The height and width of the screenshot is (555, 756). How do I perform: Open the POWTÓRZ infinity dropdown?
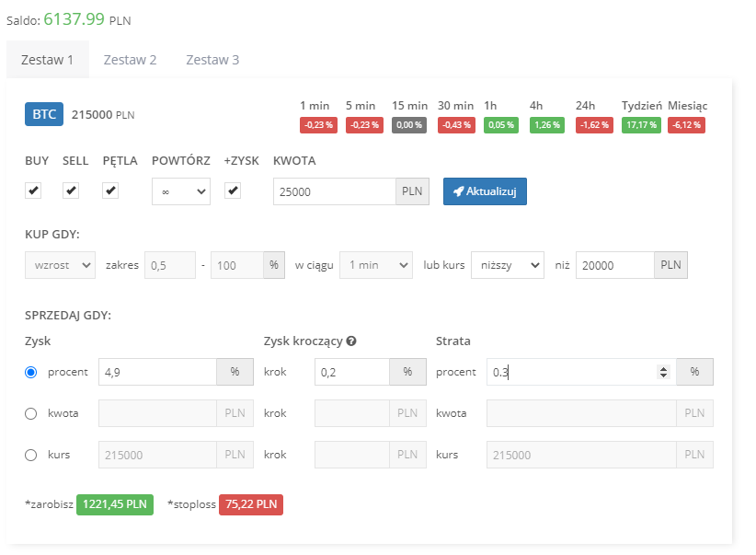point(180,191)
